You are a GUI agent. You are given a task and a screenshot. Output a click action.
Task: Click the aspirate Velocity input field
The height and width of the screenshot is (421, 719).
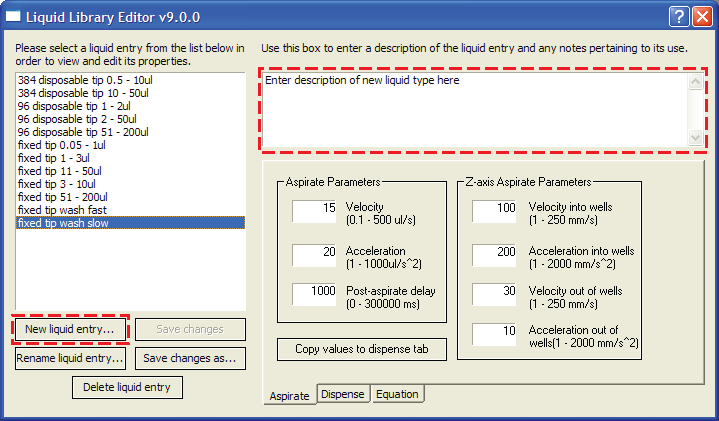(314, 212)
